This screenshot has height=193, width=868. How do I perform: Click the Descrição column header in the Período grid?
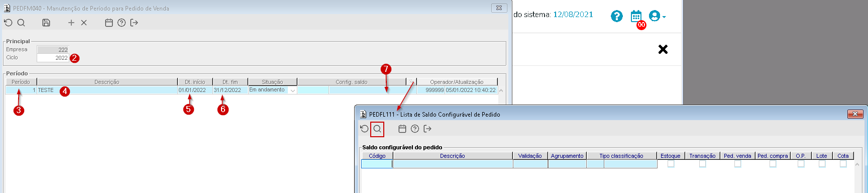tap(107, 82)
